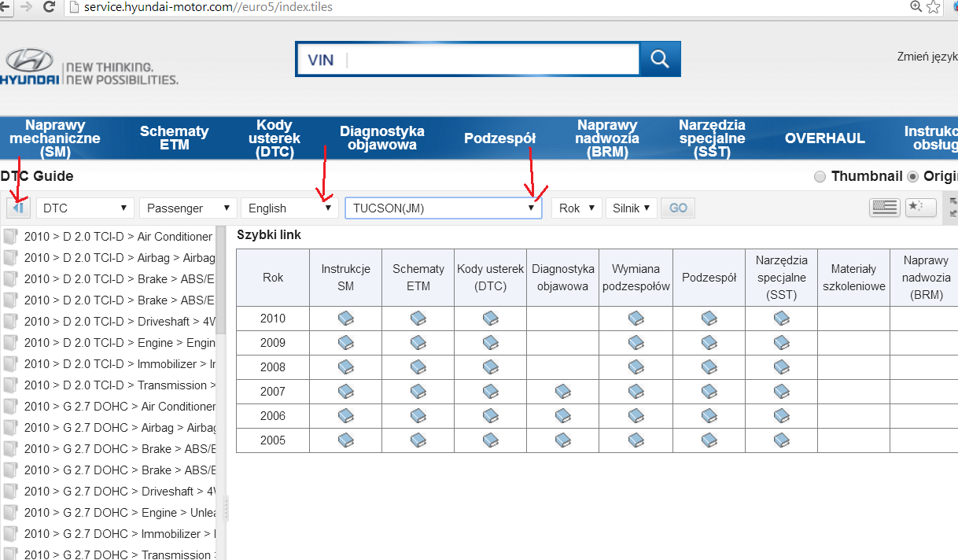Open the Silnik engine dropdown
The height and width of the screenshot is (560, 958).
632,208
